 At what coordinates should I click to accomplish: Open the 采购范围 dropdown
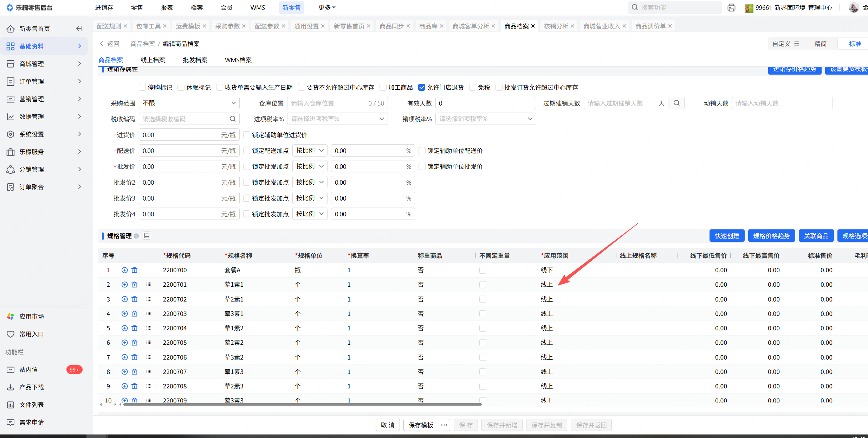[x=189, y=103]
